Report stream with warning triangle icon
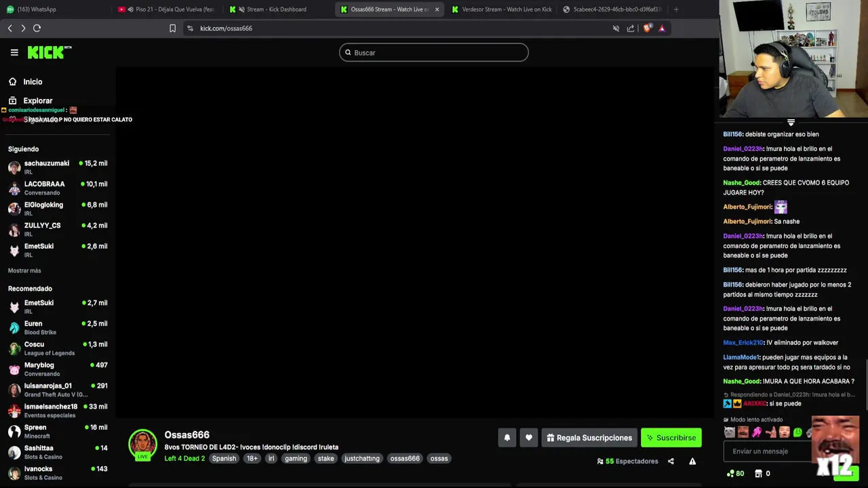This screenshot has width=868, height=488. click(692, 462)
